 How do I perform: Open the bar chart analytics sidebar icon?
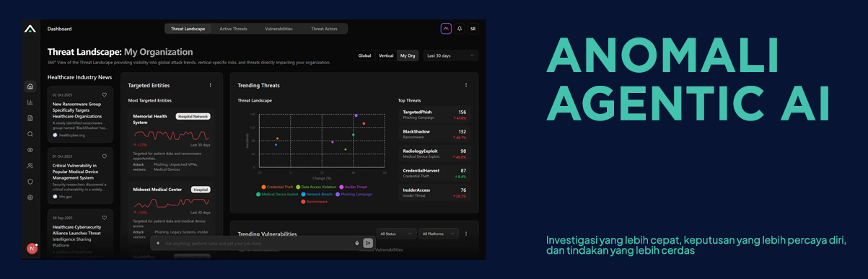pyautogui.click(x=30, y=102)
